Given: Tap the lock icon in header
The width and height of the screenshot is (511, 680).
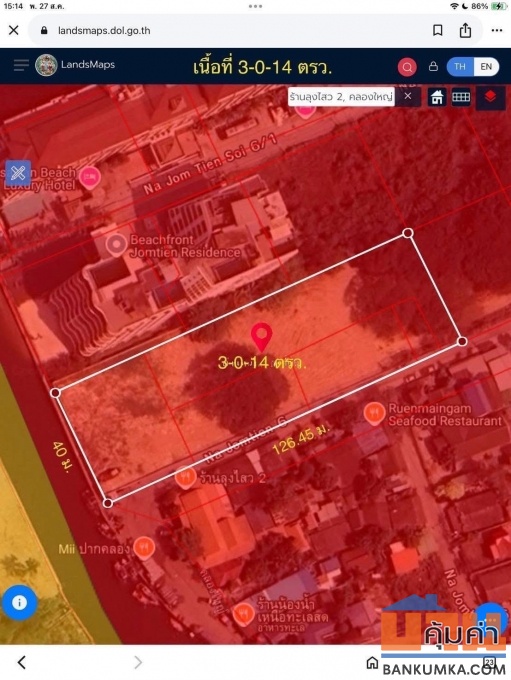Looking at the screenshot, I should pyautogui.click(x=433, y=66).
